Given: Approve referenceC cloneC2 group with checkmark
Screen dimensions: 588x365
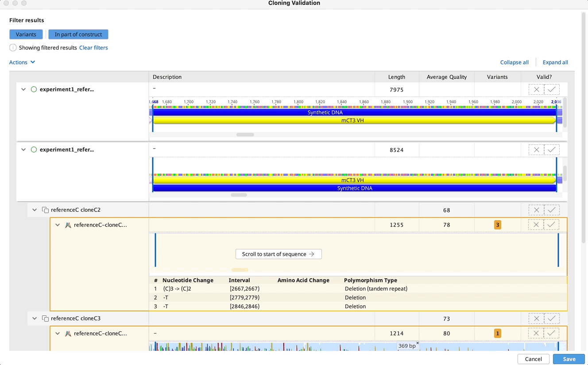Looking at the screenshot, I should point(552,210).
